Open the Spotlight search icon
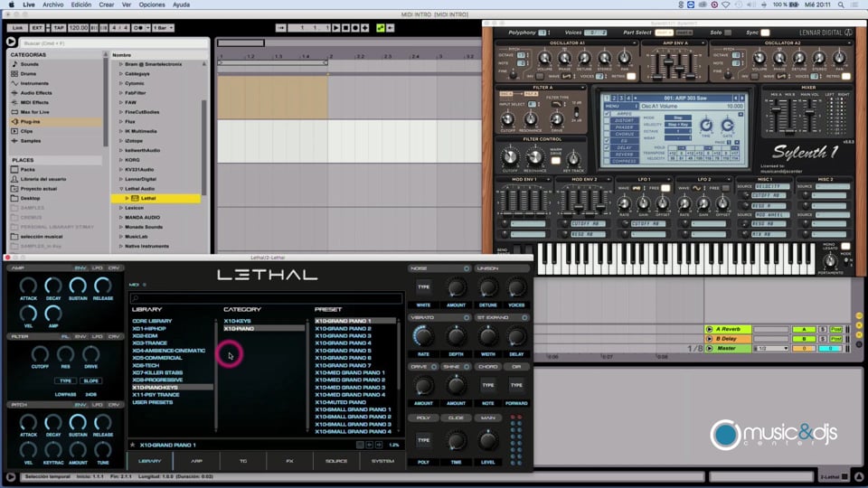The height and width of the screenshot is (488, 868). (841, 5)
